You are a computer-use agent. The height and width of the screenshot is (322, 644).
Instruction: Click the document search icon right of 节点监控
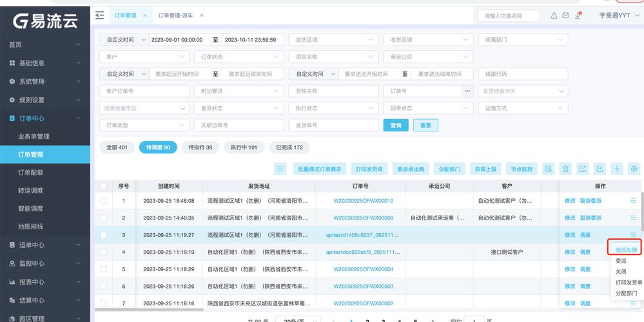pyautogui.click(x=548, y=169)
